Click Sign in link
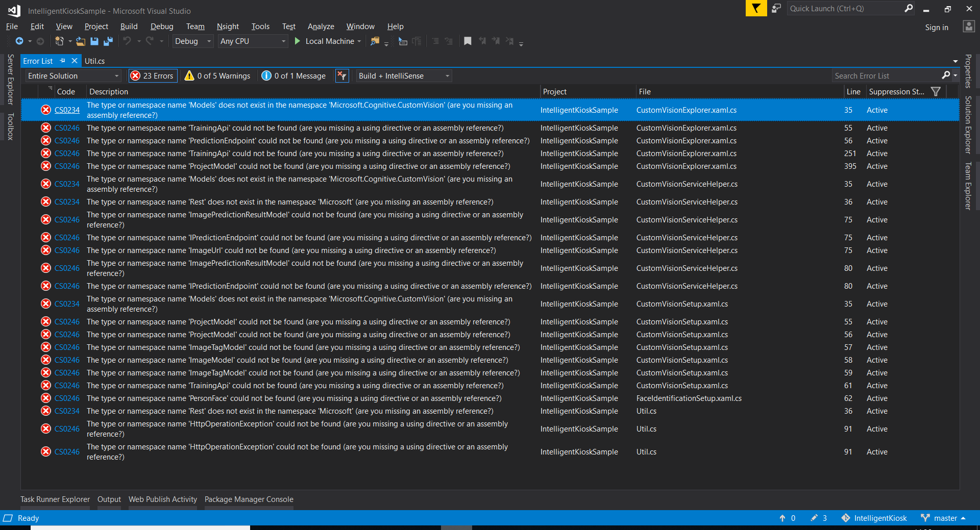 pos(937,28)
